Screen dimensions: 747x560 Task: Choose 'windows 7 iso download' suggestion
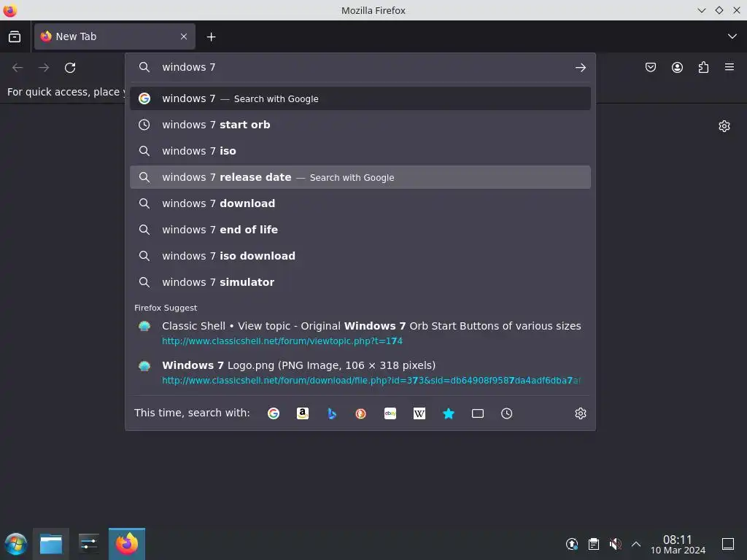360,256
